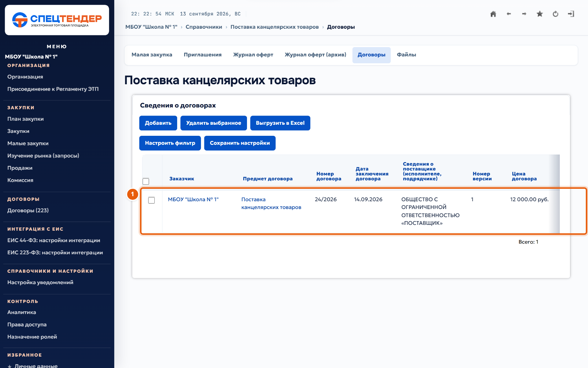Sort by Номер версии column header
This screenshot has width=588, height=368.
tap(482, 176)
